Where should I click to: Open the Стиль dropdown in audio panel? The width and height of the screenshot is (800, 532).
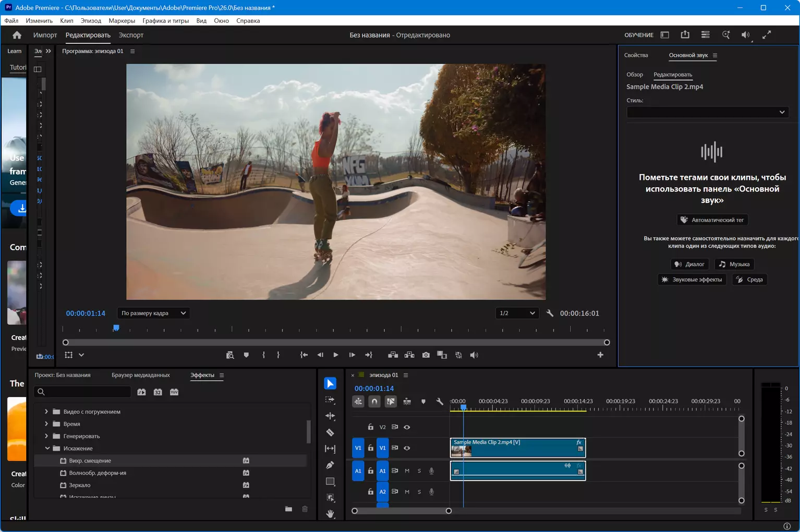707,112
